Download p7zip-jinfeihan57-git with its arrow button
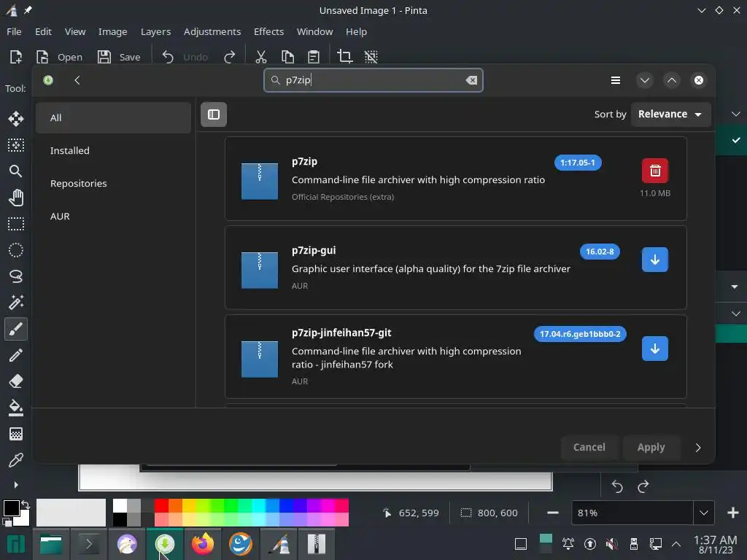 coord(655,349)
